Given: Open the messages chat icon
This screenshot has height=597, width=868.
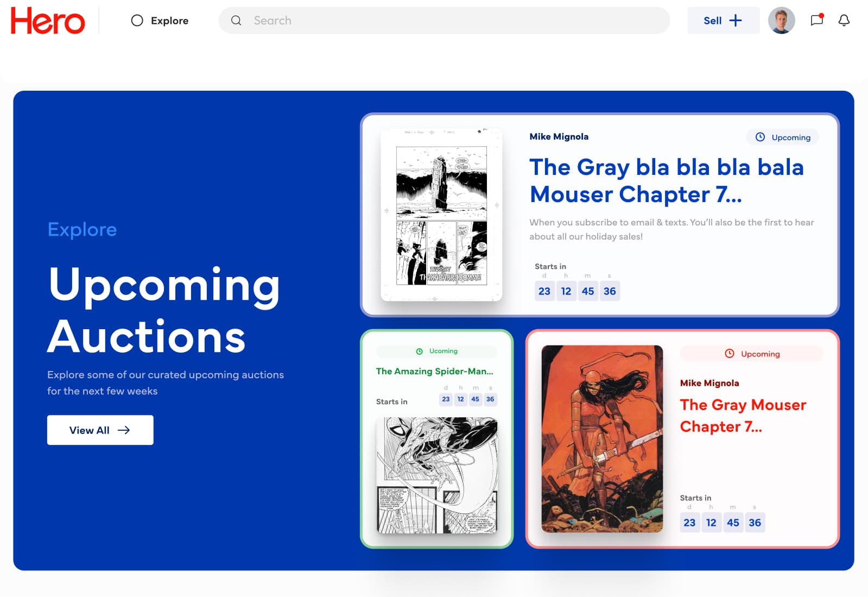Looking at the screenshot, I should click(x=817, y=20).
